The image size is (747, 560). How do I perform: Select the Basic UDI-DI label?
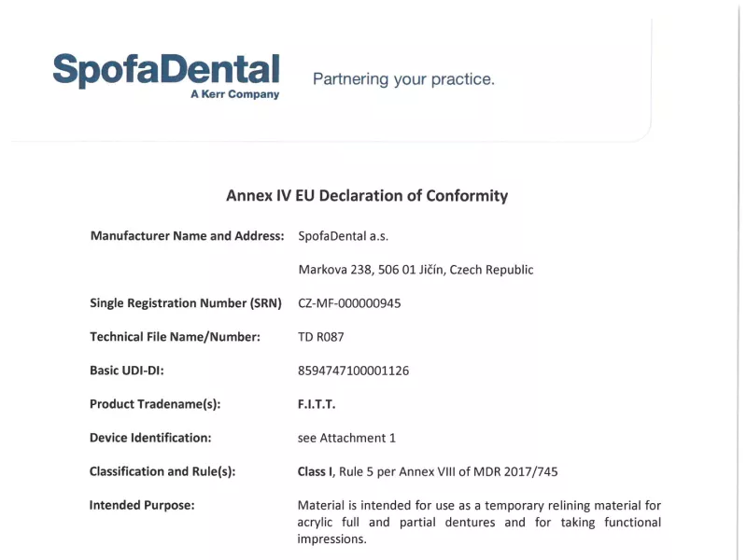127,371
